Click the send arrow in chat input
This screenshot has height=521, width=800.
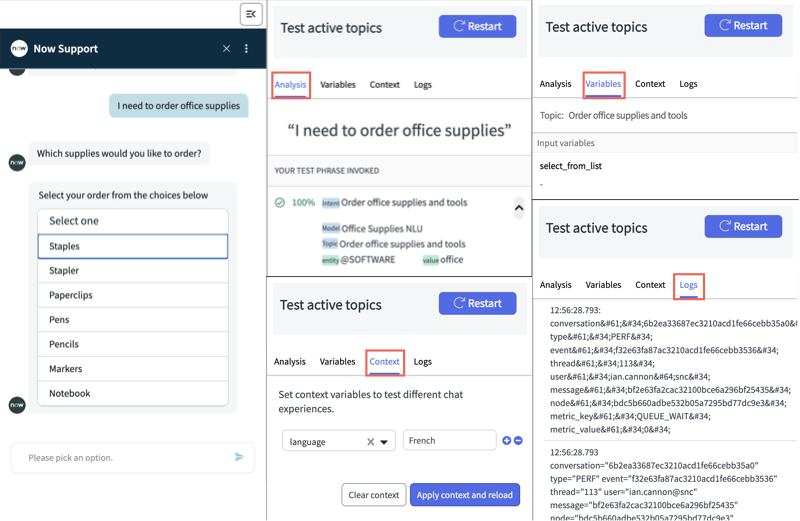(x=239, y=457)
